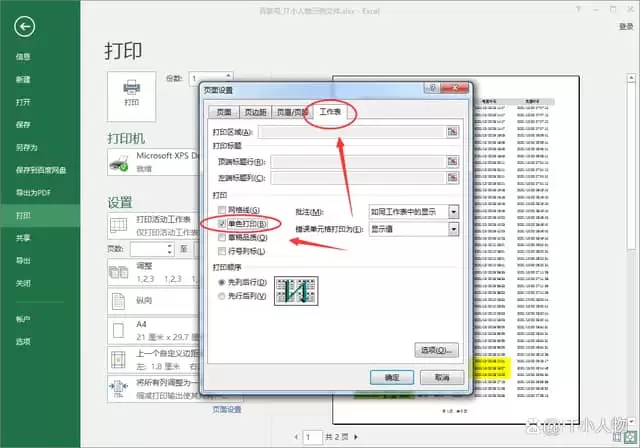Open 帐户 in the sidebar
This screenshot has width=640, height=448.
[x=23, y=319]
